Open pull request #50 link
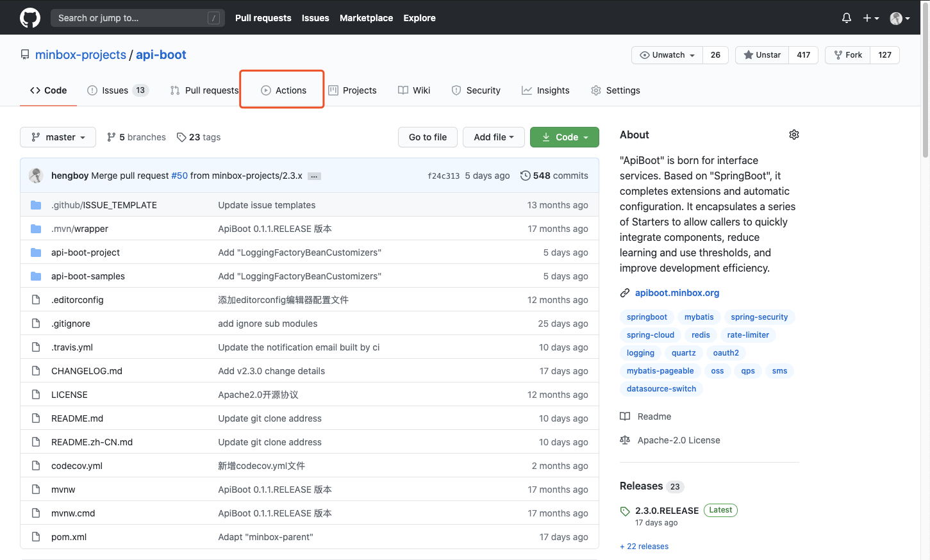 (x=179, y=176)
